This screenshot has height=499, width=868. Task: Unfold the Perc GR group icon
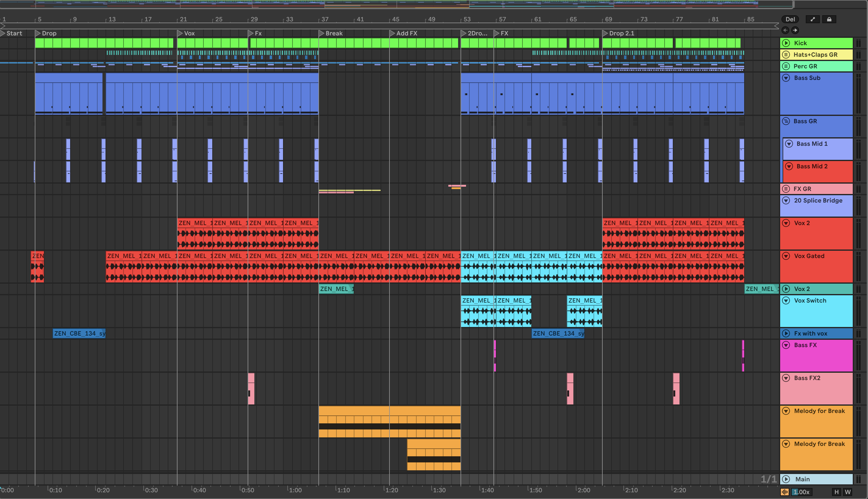[786, 66]
